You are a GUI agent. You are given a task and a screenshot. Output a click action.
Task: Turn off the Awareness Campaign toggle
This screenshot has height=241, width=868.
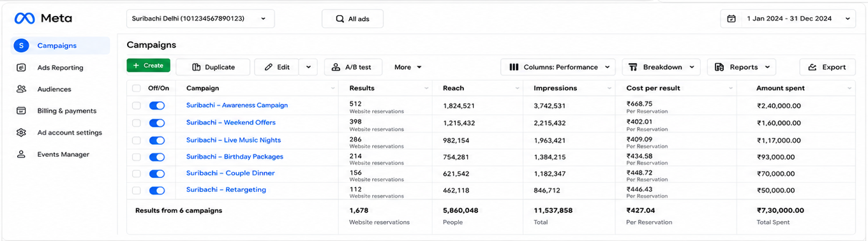(x=157, y=105)
